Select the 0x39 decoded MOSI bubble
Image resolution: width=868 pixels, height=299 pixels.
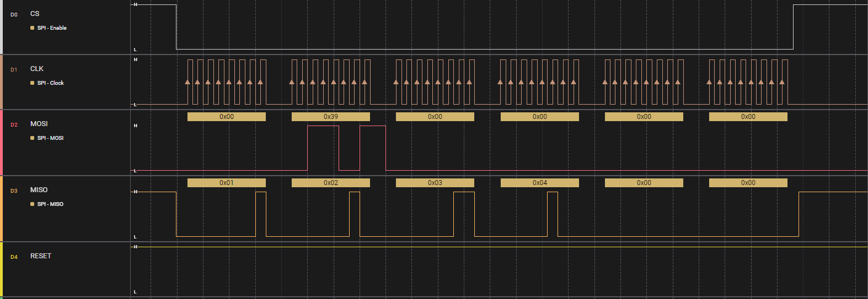pyautogui.click(x=331, y=117)
